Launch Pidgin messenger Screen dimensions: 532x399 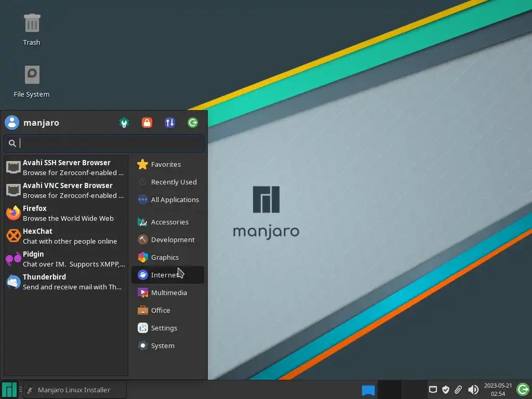[x=66, y=259]
